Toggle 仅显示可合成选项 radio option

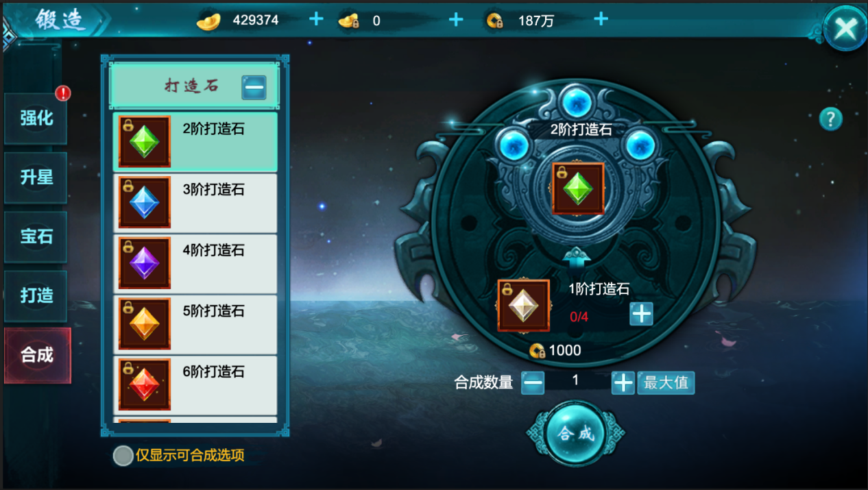[123, 456]
